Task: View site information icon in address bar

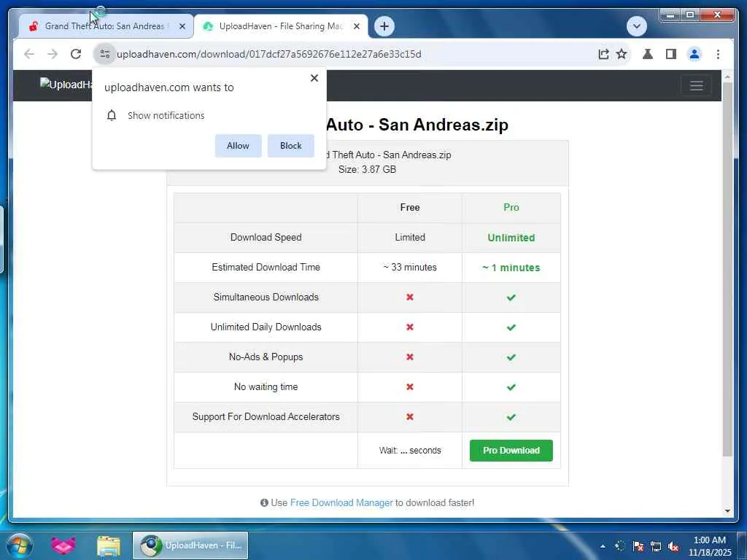Action: click(105, 54)
